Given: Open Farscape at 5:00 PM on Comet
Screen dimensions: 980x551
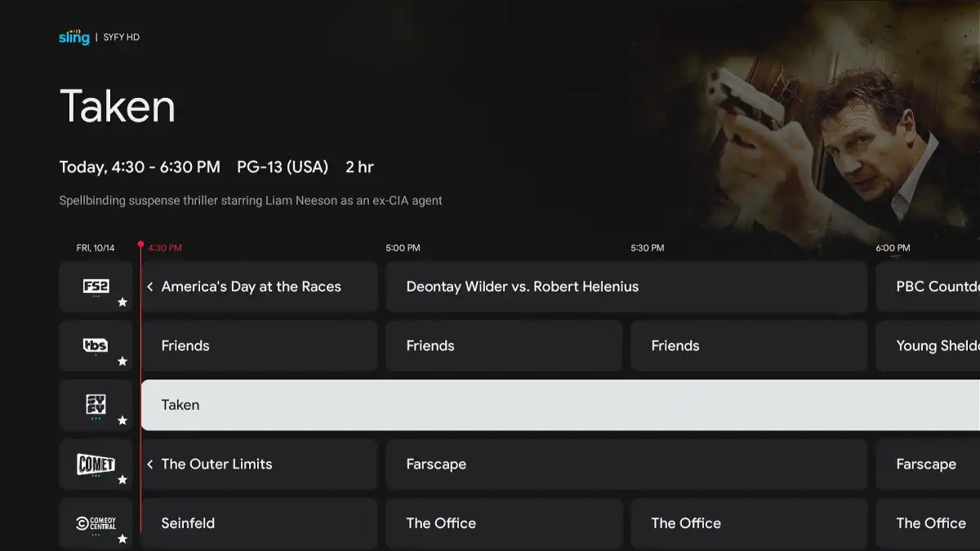Looking at the screenshot, I should 626,464.
